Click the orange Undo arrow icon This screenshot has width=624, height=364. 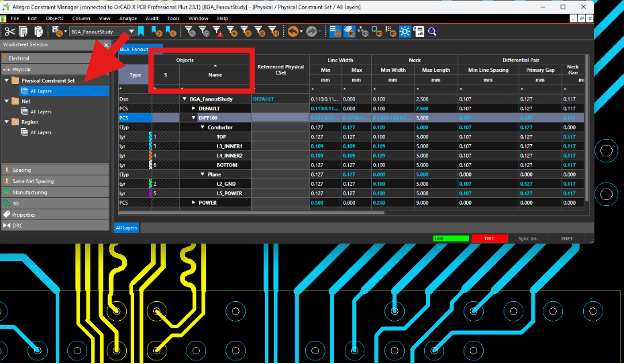(x=293, y=31)
